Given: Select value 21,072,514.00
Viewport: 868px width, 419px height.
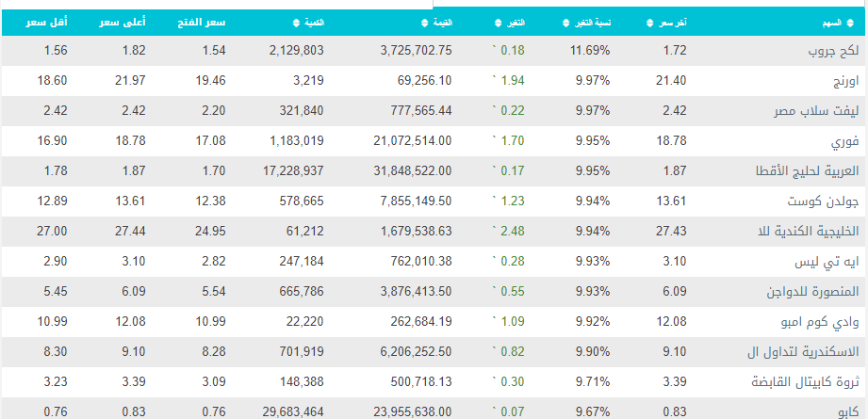Looking at the screenshot, I should click(413, 141).
